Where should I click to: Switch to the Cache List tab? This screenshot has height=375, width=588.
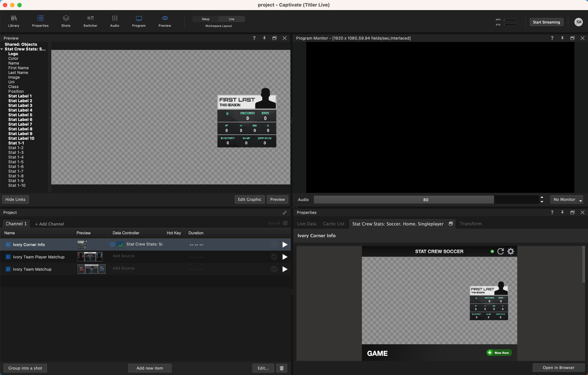tap(334, 224)
